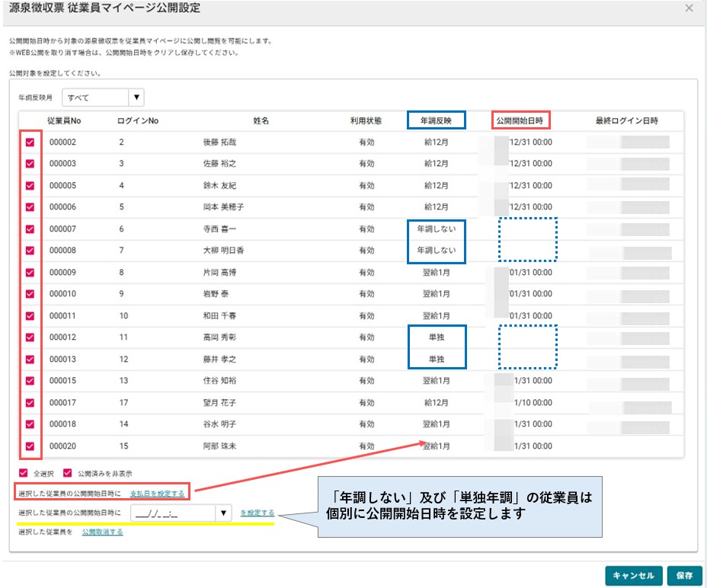
Task: Click employee number 000020
Action: (x=62, y=446)
